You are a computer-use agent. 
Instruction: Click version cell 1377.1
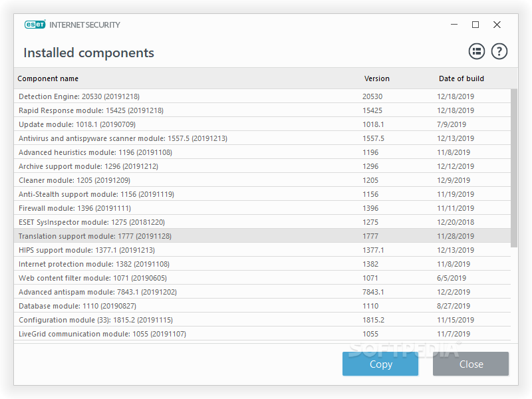[373, 250]
